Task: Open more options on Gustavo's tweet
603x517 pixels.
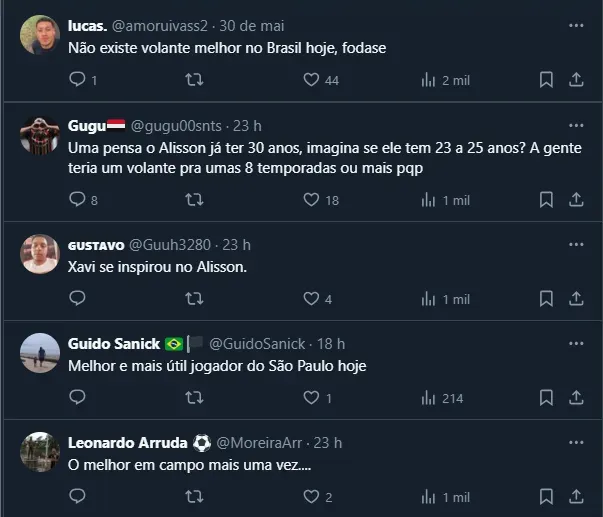Action: coord(576,244)
